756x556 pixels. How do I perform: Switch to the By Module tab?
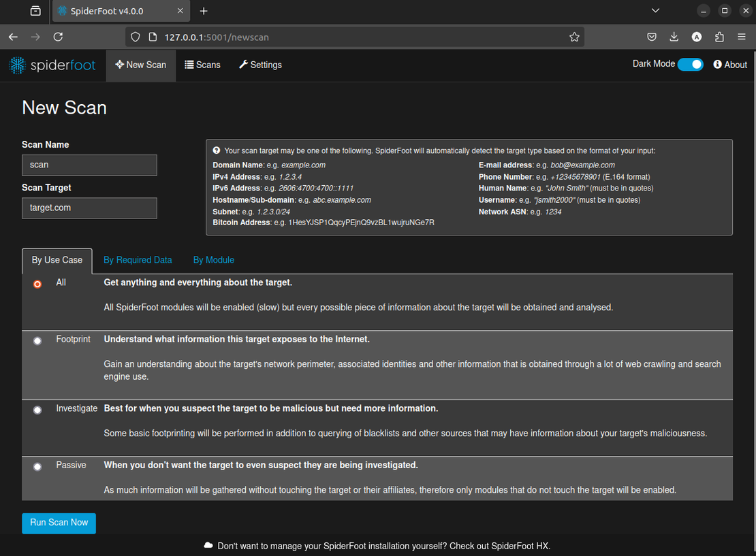tap(213, 260)
